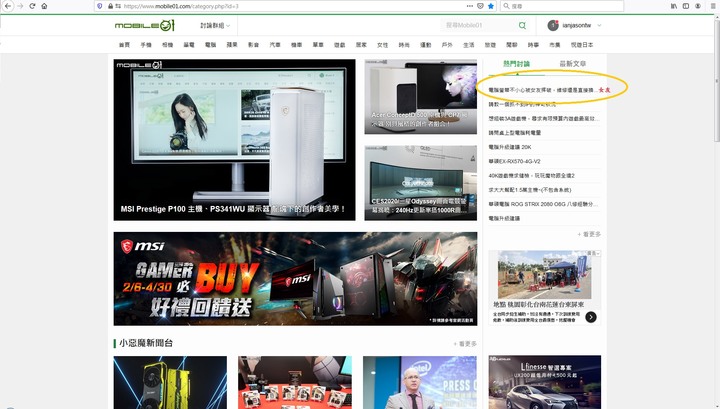Viewport: 720px width, 409px height.
Task: Open 蘋果 category in navigation bar
Action: tap(232, 45)
